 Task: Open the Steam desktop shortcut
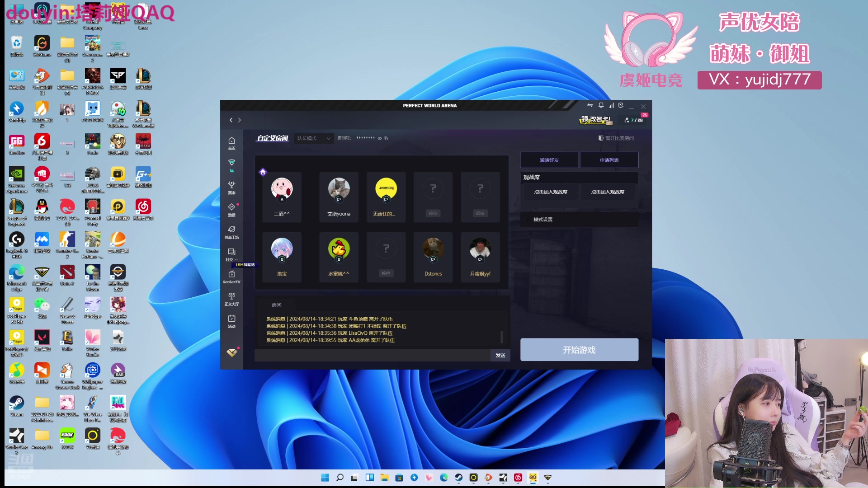[x=17, y=405]
